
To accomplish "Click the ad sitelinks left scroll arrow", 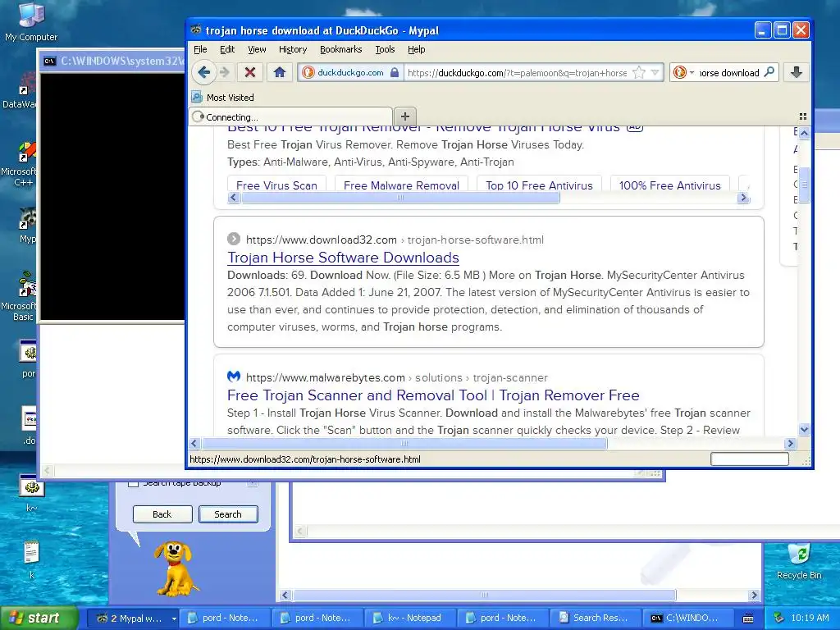I will pyautogui.click(x=233, y=198).
